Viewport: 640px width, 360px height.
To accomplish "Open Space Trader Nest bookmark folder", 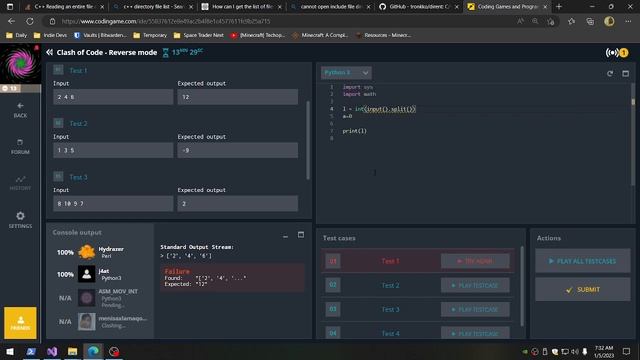I will [x=199, y=36].
